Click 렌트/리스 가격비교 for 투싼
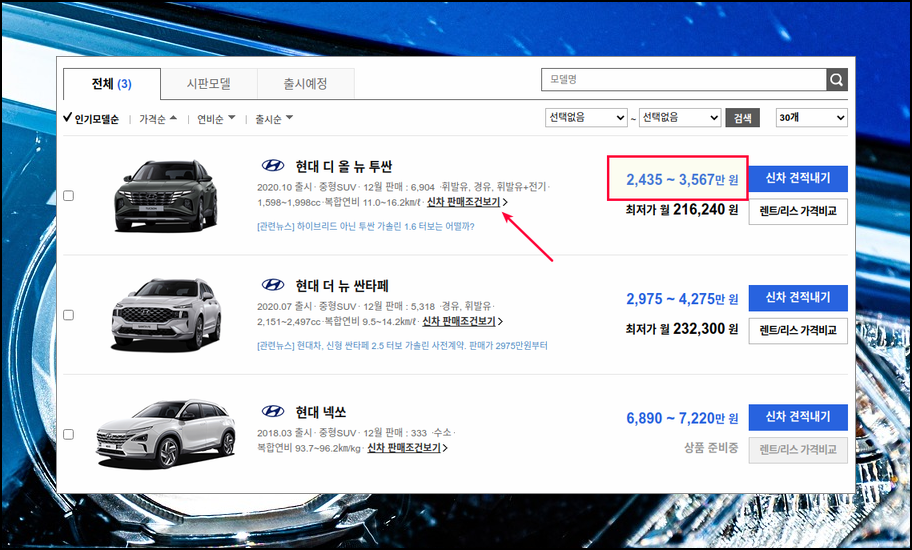 coord(798,212)
